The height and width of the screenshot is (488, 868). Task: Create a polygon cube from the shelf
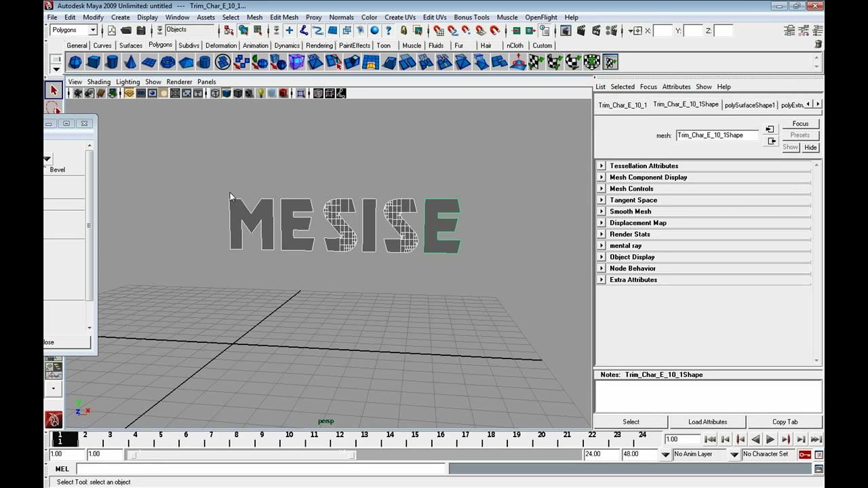tap(94, 62)
